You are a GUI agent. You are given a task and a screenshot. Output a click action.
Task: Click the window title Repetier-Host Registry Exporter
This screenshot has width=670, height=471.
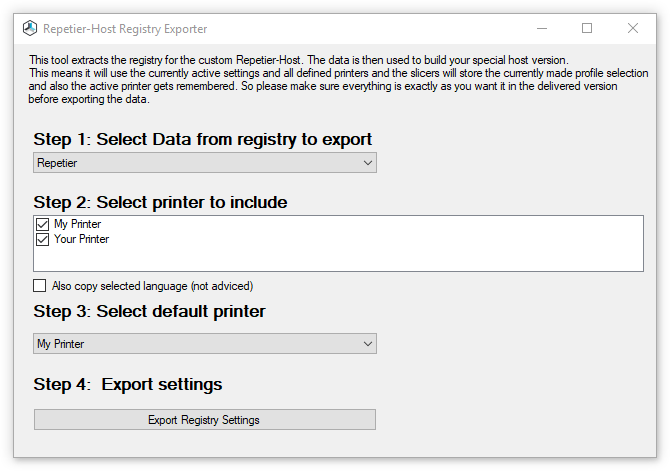pyautogui.click(x=125, y=29)
